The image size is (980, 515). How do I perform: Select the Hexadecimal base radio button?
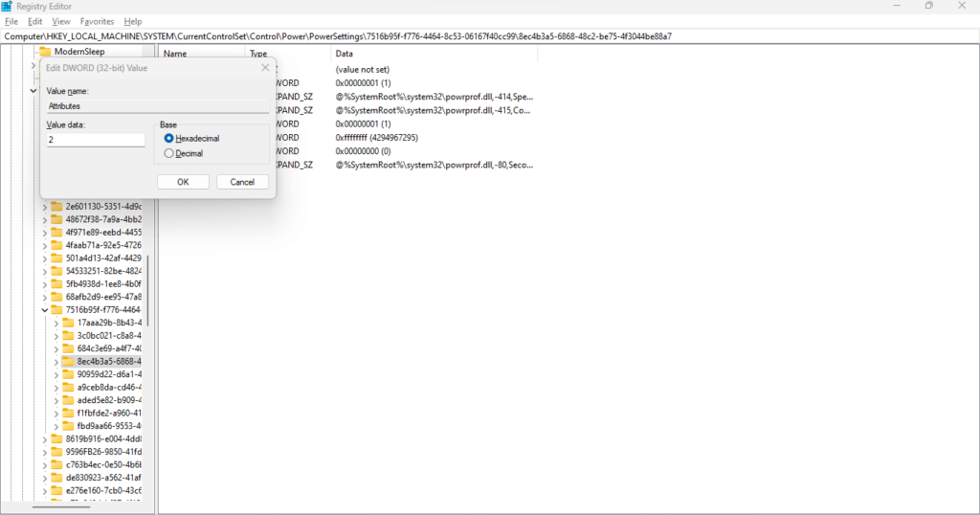point(168,138)
